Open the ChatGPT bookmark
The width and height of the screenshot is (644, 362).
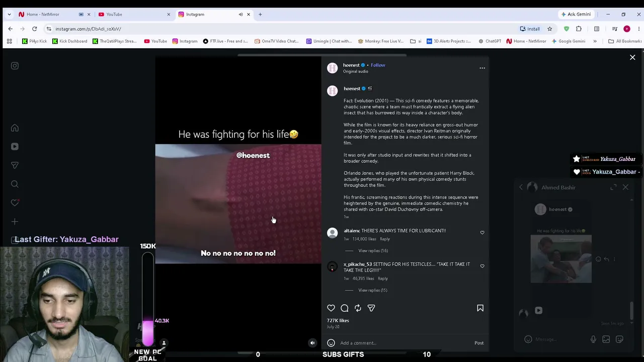tap(490, 41)
